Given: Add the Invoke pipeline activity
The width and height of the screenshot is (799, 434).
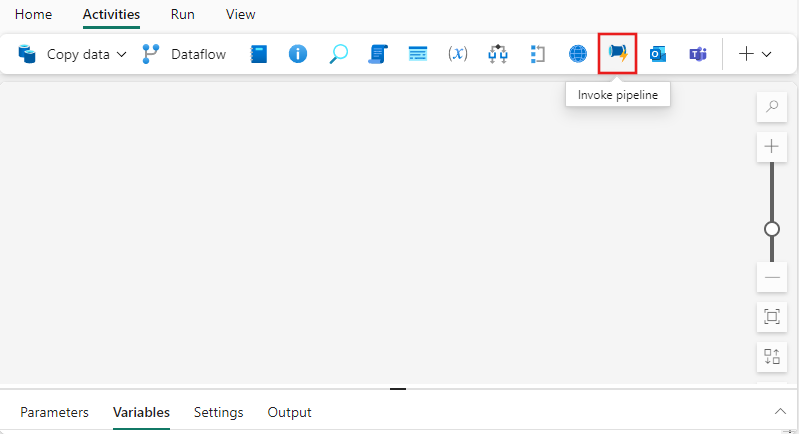Looking at the screenshot, I should pos(617,53).
